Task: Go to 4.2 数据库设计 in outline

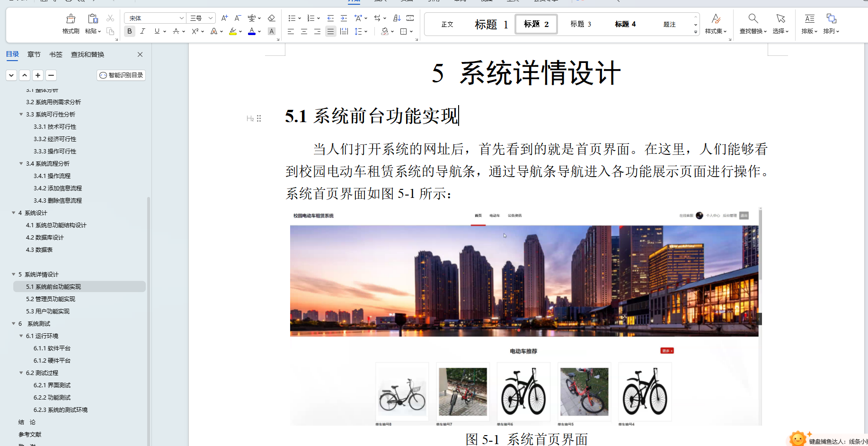Action: (x=44, y=237)
